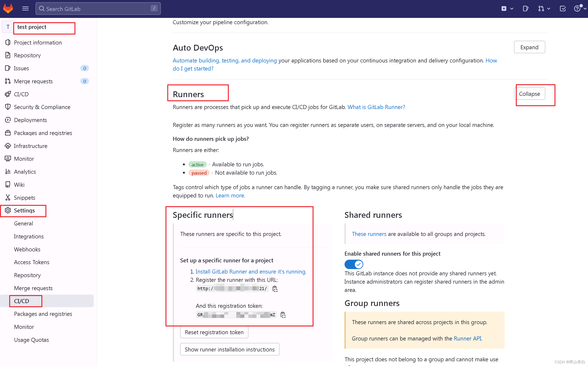Click the to-do list icon in top bar
Viewport: 588px width, 366px height.
[x=563, y=9]
